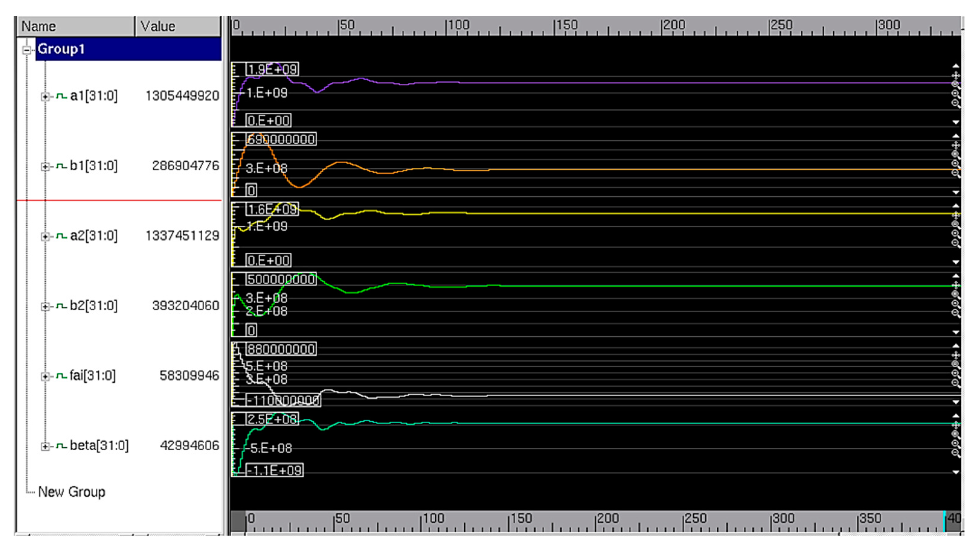
Task: Click the zoom-out magnifier of the a1 waveform
Action: [956, 103]
